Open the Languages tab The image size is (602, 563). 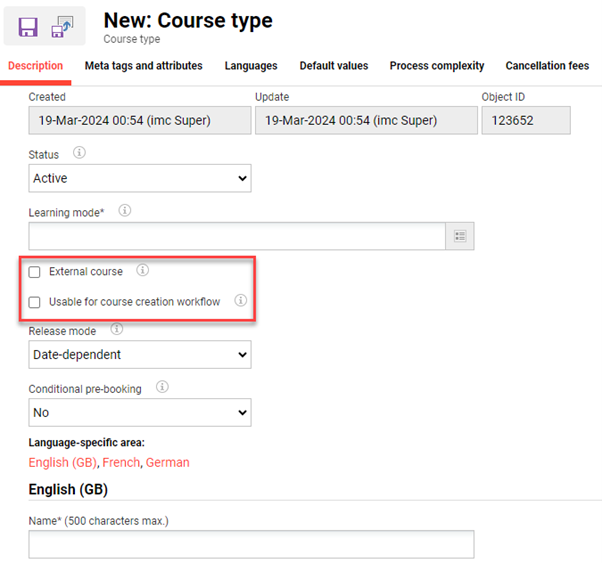point(251,66)
